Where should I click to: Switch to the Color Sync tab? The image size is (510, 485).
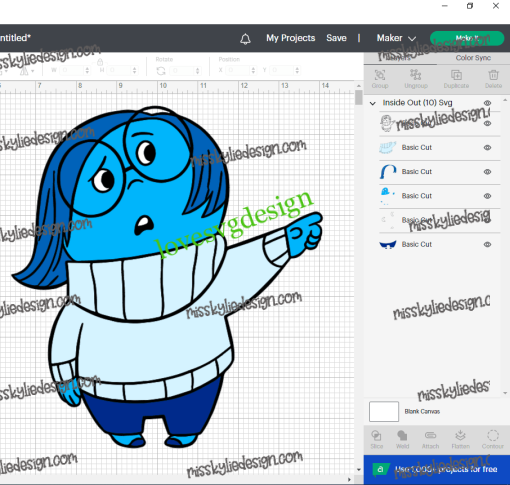[473, 58]
